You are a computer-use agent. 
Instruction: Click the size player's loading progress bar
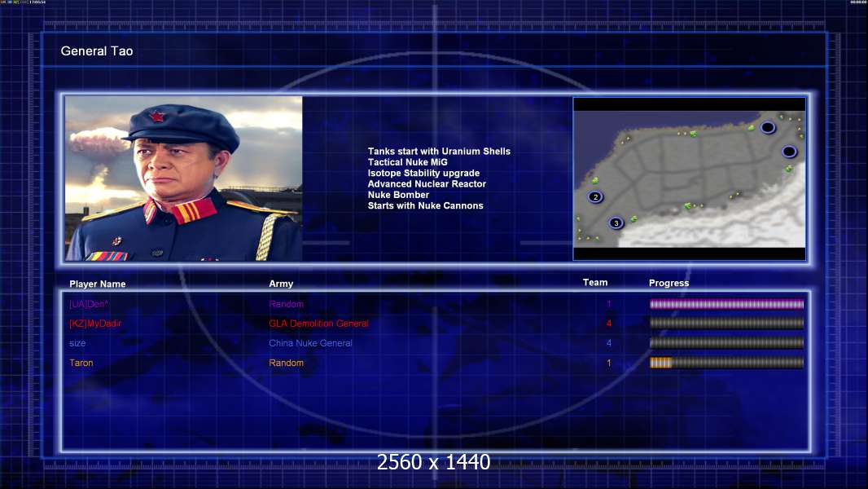click(727, 343)
